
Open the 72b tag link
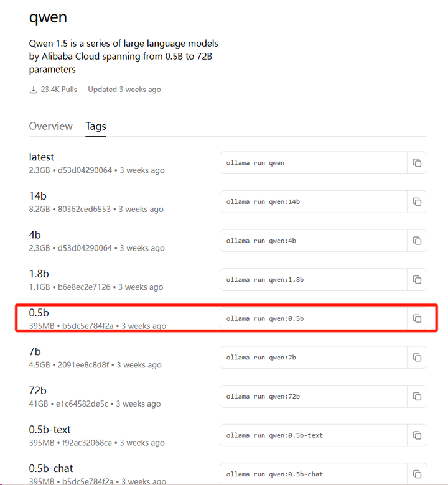38,390
